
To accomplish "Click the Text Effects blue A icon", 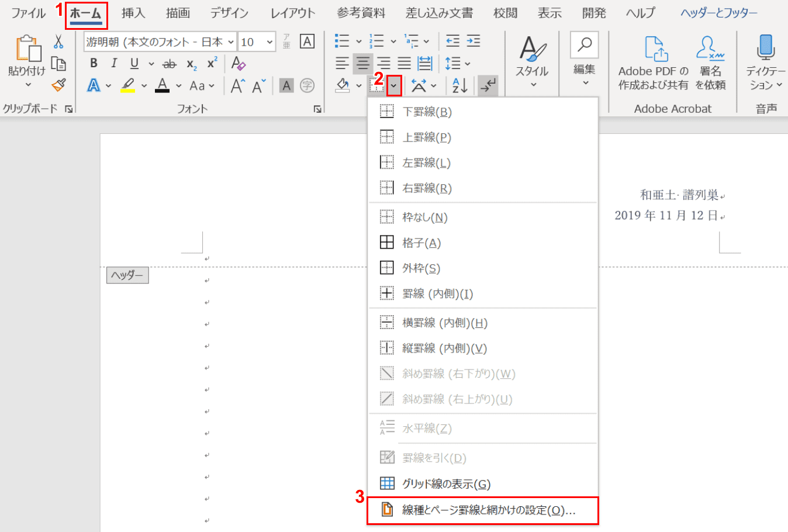I will click(x=94, y=85).
